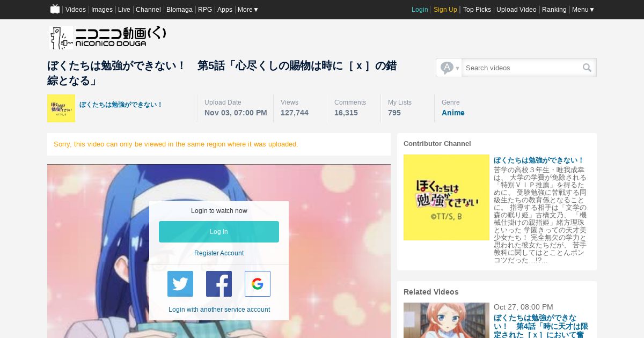This screenshot has height=338, width=644.
Task: Open the Blomaga section
Action: tap(179, 10)
